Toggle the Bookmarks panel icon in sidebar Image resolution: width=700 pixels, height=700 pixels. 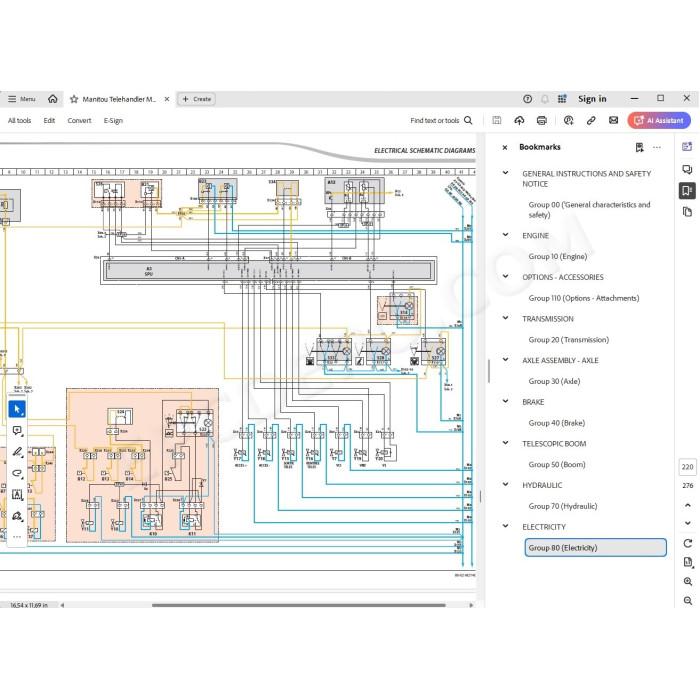click(x=687, y=191)
